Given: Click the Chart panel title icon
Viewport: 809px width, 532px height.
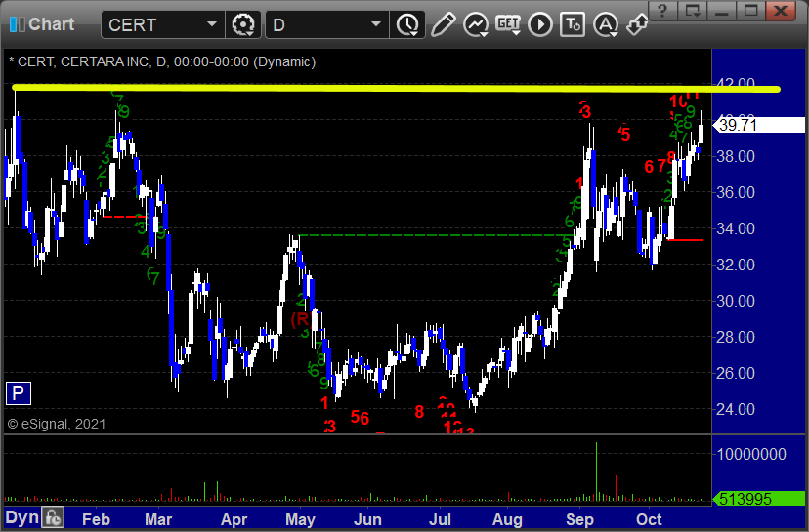Looking at the screenshot, I should click(17, 24).
